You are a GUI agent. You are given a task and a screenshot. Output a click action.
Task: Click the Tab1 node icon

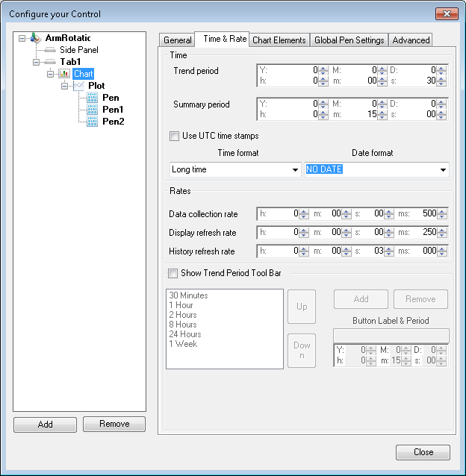(x=51, y=62)
